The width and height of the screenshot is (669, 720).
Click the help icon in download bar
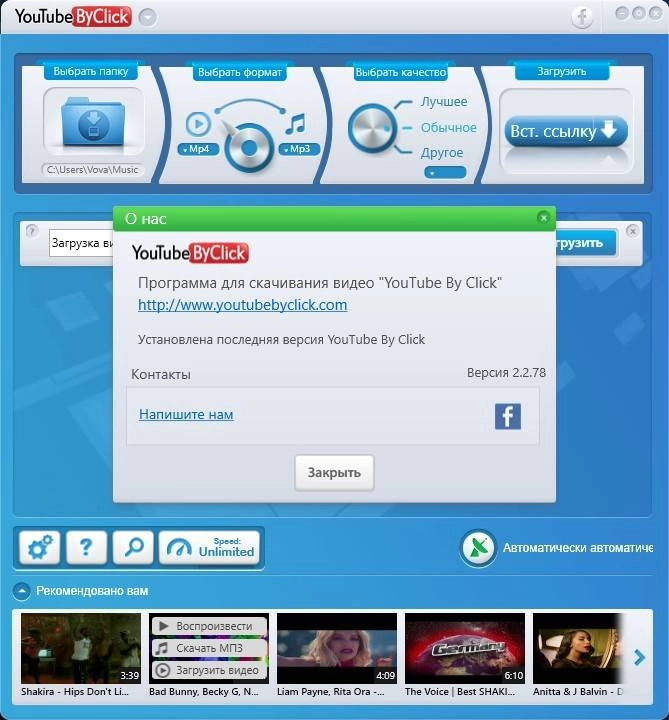coord(32,231)
